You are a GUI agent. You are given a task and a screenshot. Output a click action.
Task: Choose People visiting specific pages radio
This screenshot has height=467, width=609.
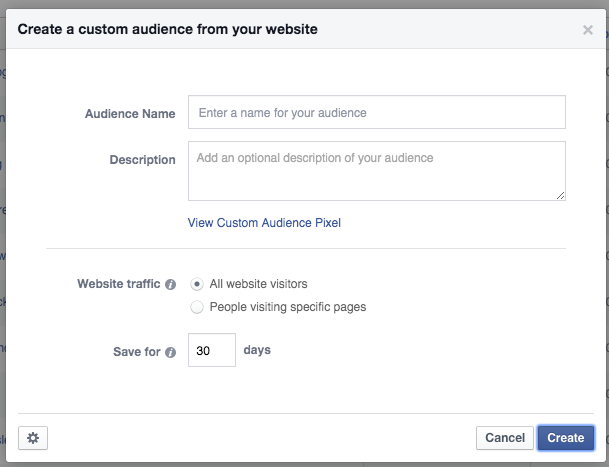197,307
